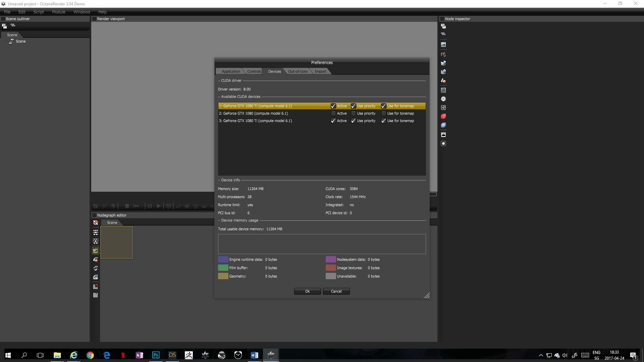This screenshot has width=644, height=362.
Task: Click the render target preview icon
Action: tap(96, 251)
